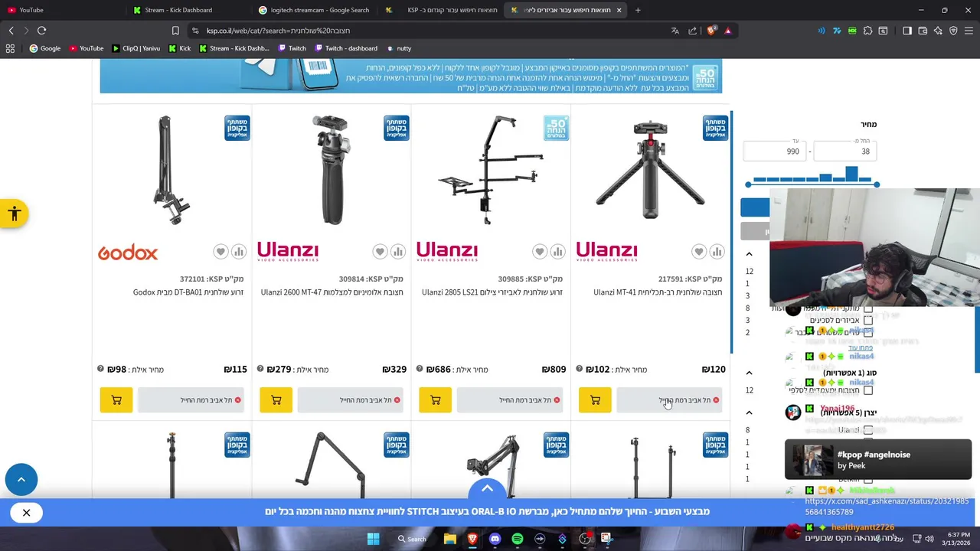
Task: Add Ulanzi 2805 LS21 to wishlist
Action: point(540,252)
